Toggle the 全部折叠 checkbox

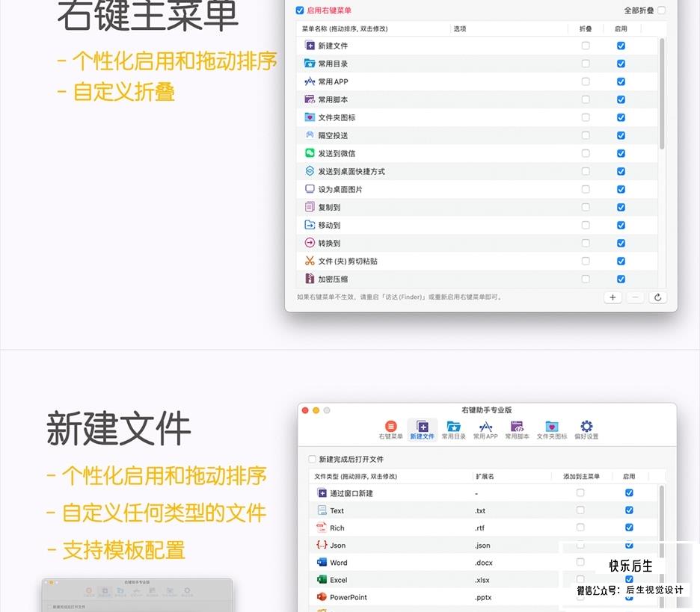pyautogui.click(x=661, y=10)
